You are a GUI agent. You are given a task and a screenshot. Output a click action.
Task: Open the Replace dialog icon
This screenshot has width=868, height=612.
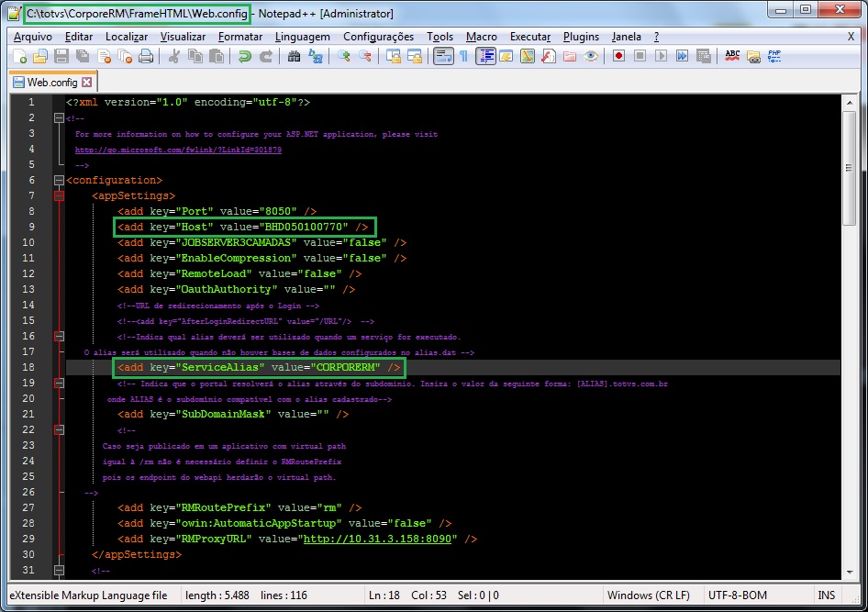pos(316,56)
